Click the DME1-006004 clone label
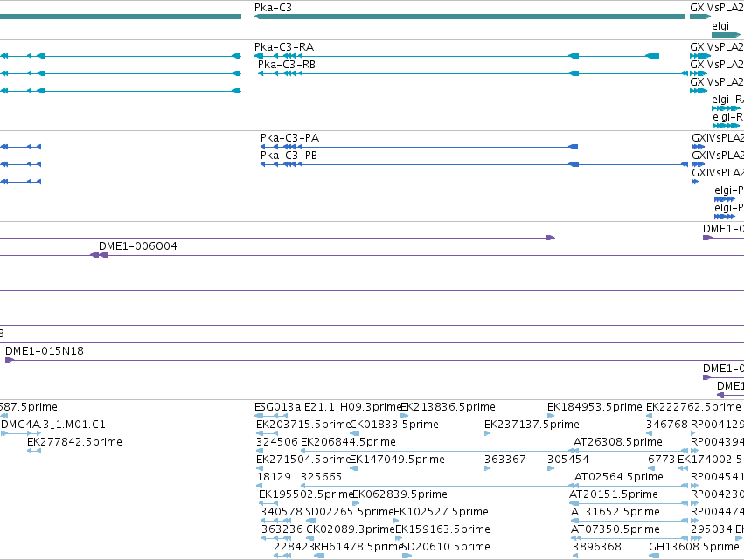This screenshot has width=744, height=560. [137, 246]
